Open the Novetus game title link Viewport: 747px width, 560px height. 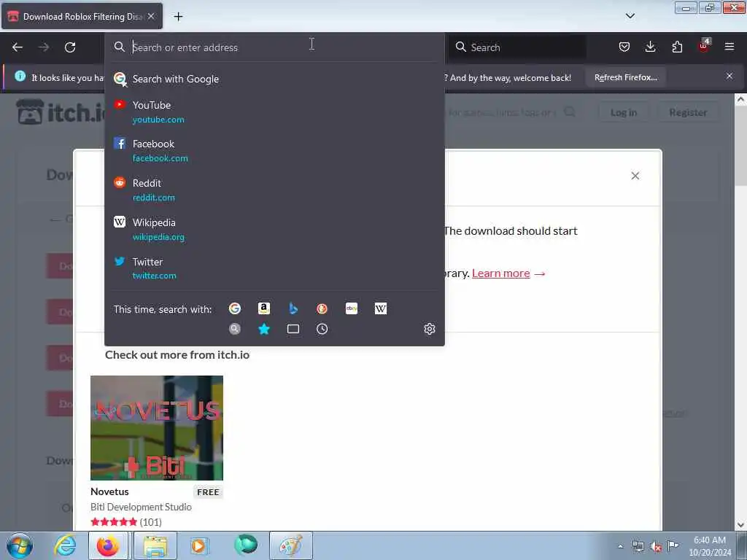[109, 491]
